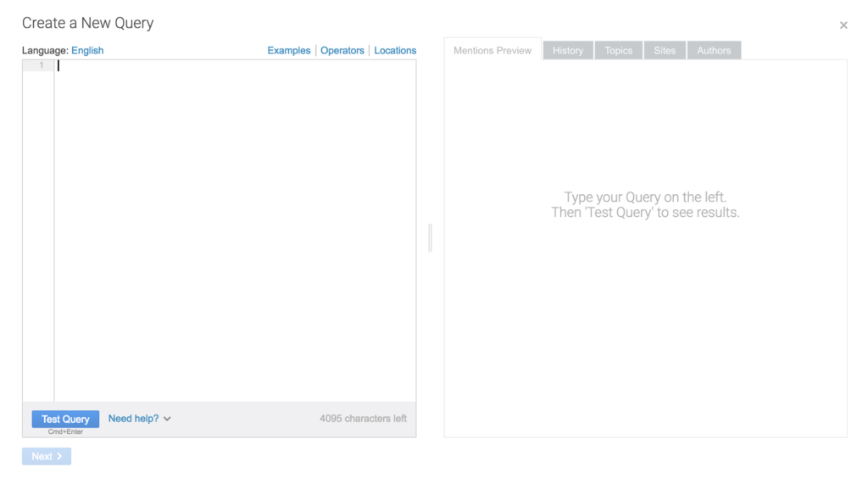Viewport: 868px width, 478px height.
Task: Switch to the Mentions Preview tab
Action: 492,51
